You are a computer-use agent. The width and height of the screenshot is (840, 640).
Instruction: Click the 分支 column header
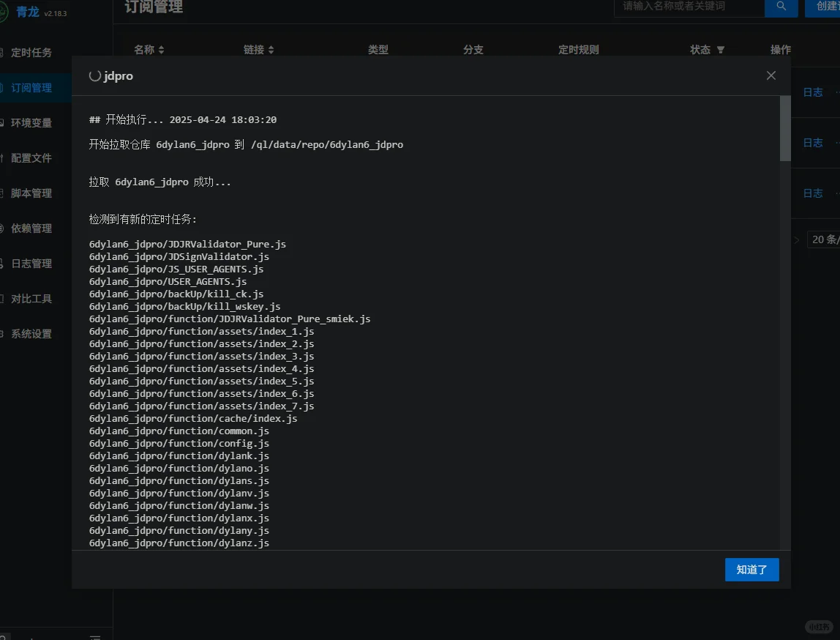point(473,49)
